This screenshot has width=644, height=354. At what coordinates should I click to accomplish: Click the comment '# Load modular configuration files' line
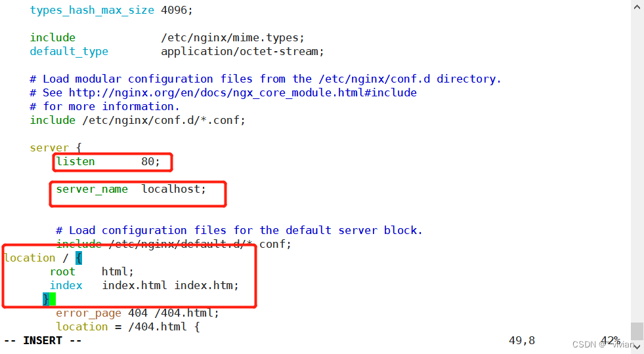pyautogui.click(x=265, y=79)
